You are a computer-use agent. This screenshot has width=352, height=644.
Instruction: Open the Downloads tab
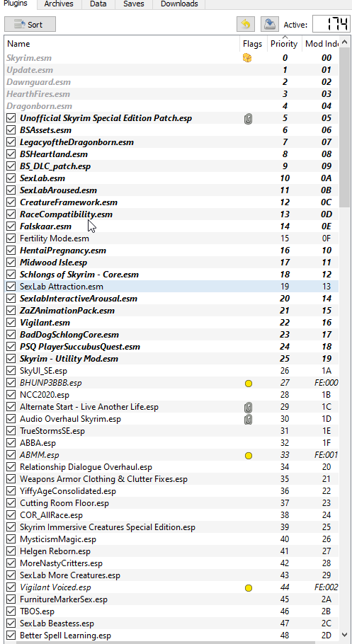point(179,4)
